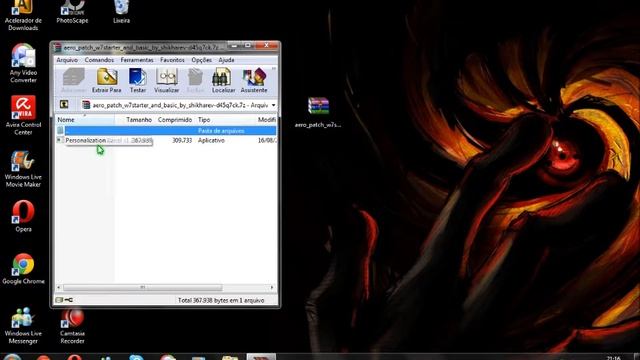Click the scrollbar left arrow
This screenshot has height=360, width=640.
pyautogui.click(x=59, y=287)
